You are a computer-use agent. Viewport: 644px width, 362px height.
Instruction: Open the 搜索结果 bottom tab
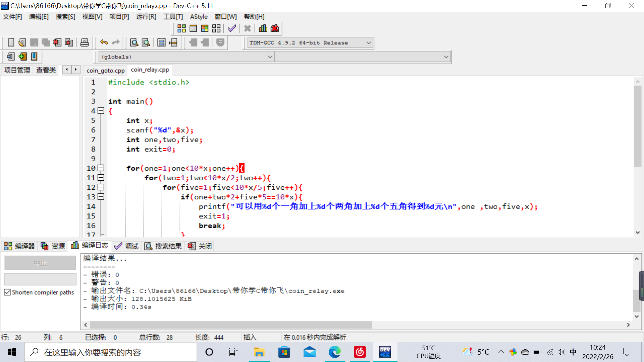(163, 246)
